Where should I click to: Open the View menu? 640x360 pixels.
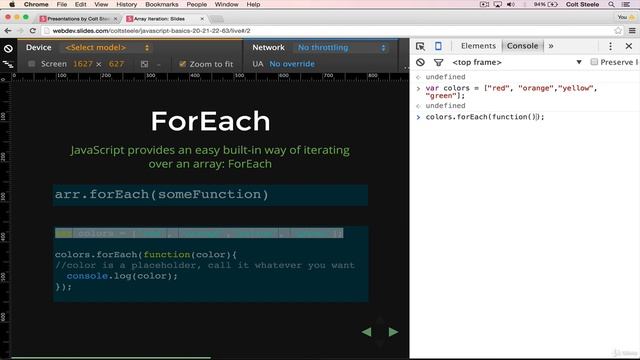tap(101, 4)
